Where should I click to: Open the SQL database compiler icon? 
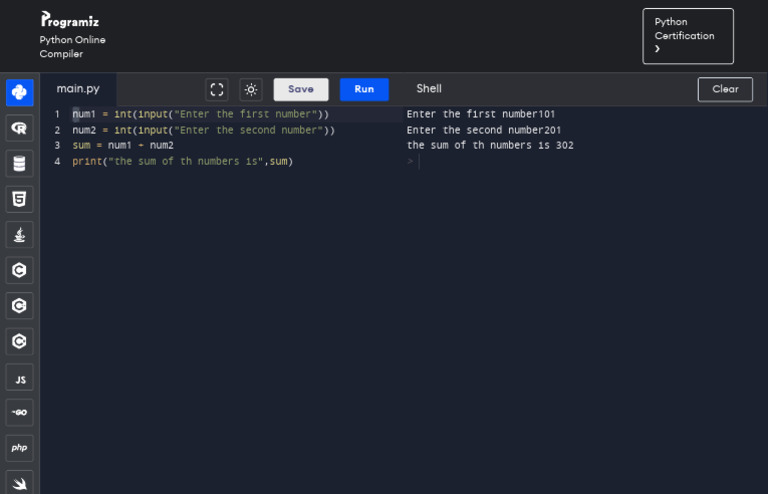click(x=20, y=164)
